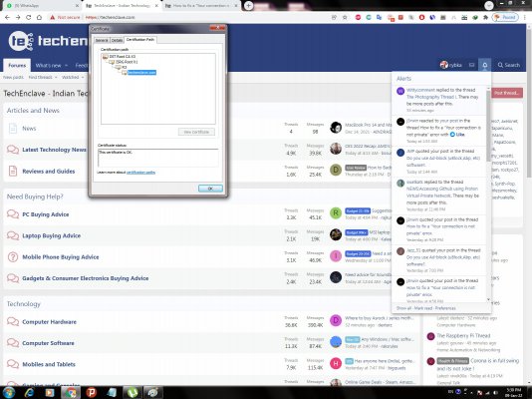
Task: Click the New posts link
Action: [x=13, y=78]
